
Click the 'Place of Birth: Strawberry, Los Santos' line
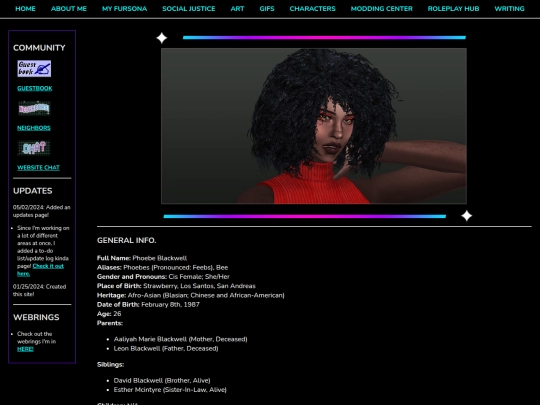point(176,286)
